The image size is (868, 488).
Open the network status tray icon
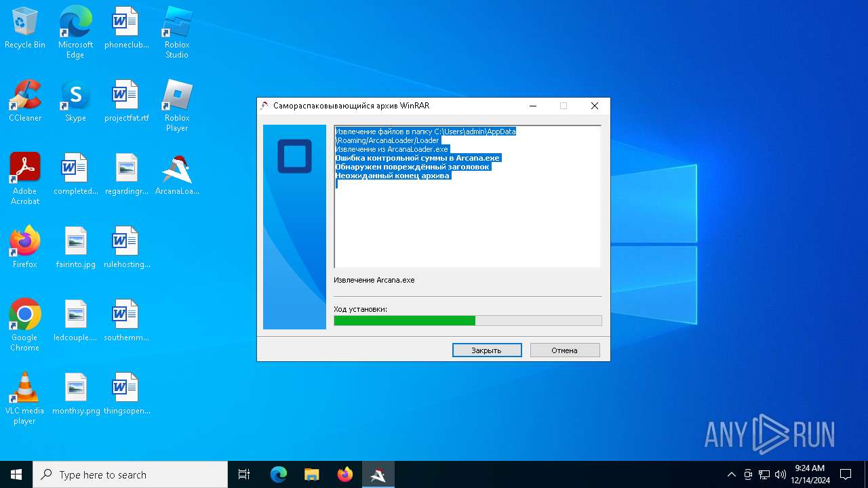[764, 474]
